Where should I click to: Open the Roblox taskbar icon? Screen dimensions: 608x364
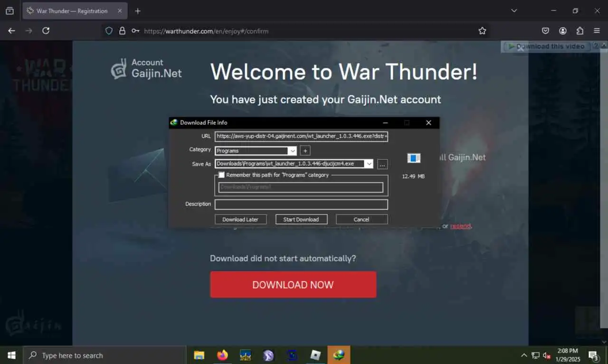(315, 355)
